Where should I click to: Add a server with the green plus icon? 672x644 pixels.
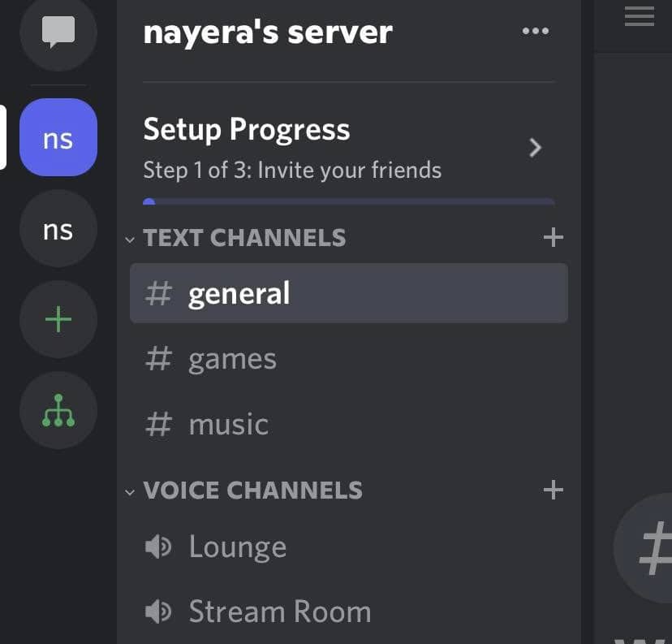pyautogui.click(x=58, y=319)
